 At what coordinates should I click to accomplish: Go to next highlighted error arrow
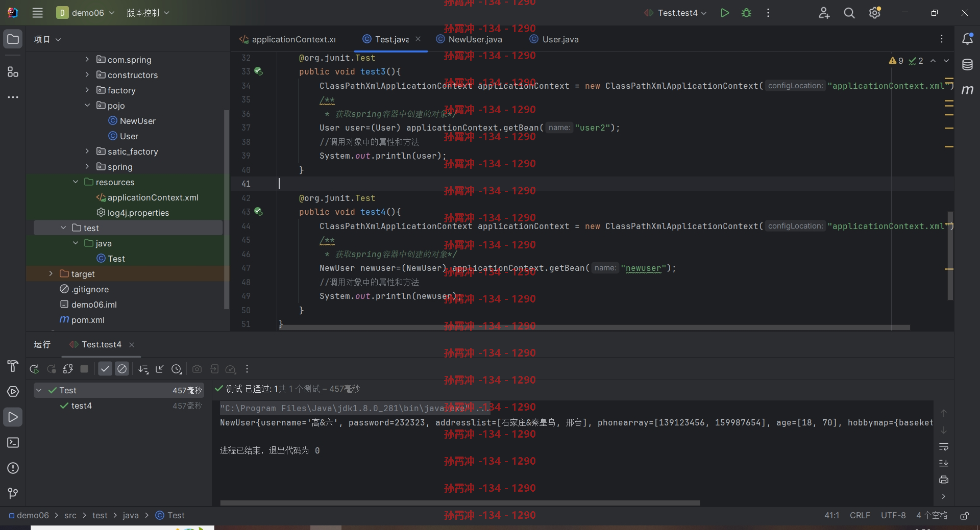[x=946, y=61]
